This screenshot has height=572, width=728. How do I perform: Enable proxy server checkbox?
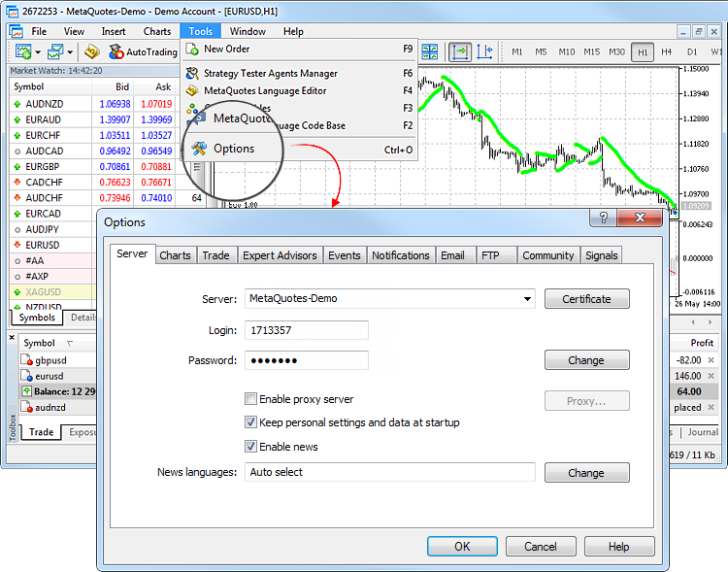250,399
